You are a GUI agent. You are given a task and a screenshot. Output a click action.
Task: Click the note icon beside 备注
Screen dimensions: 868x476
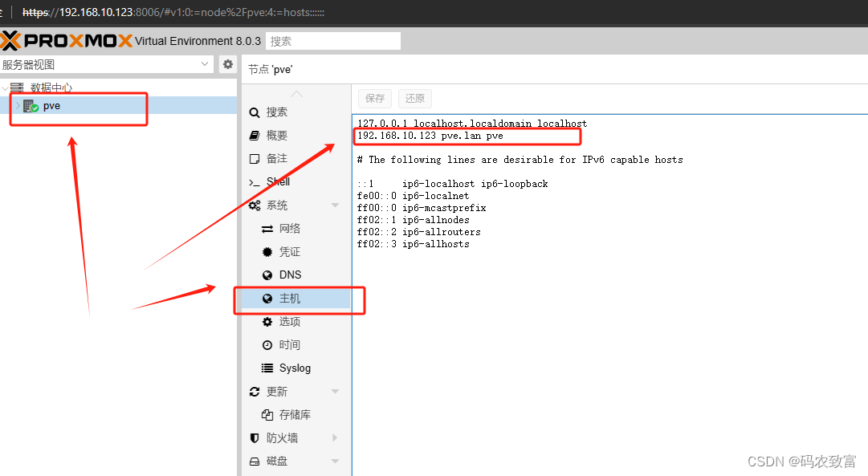coord(254,159)
